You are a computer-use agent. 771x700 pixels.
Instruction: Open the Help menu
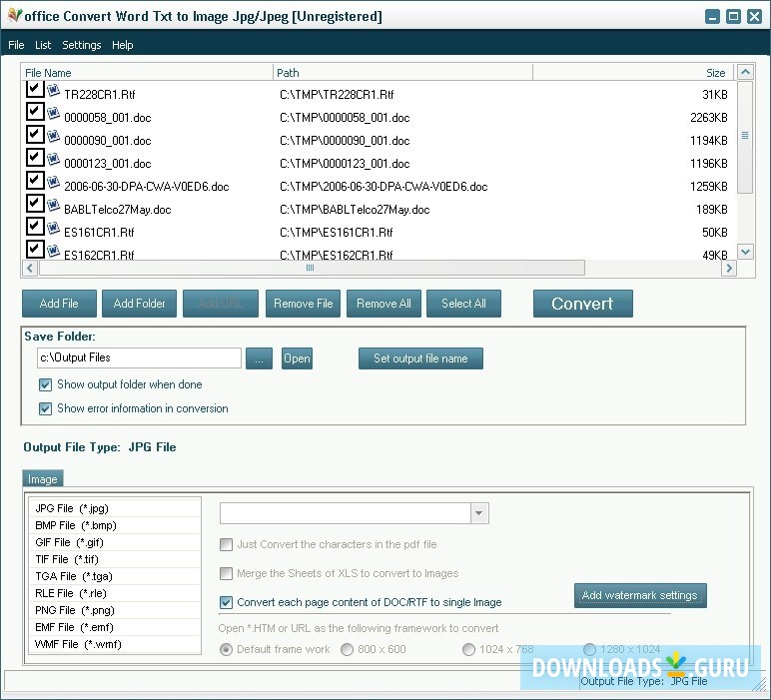(123, 45)
